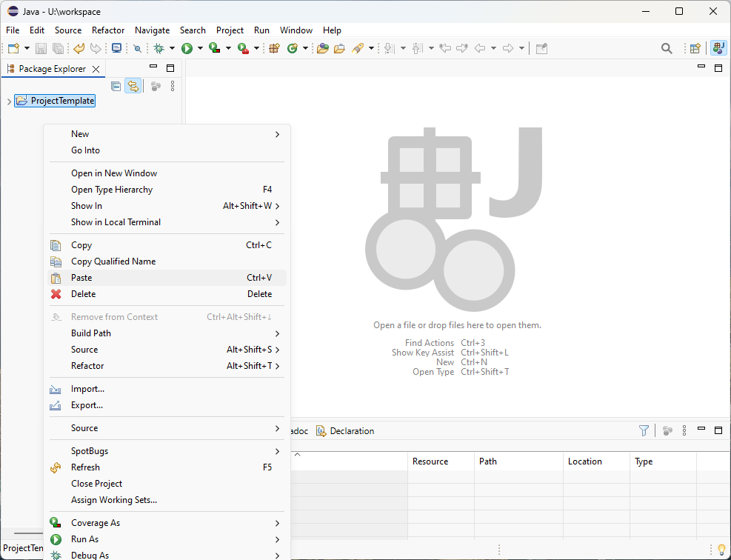The image size is (731, 560).
Task: Open the Refactor menu in menu bar
Action: coord(108,30)
